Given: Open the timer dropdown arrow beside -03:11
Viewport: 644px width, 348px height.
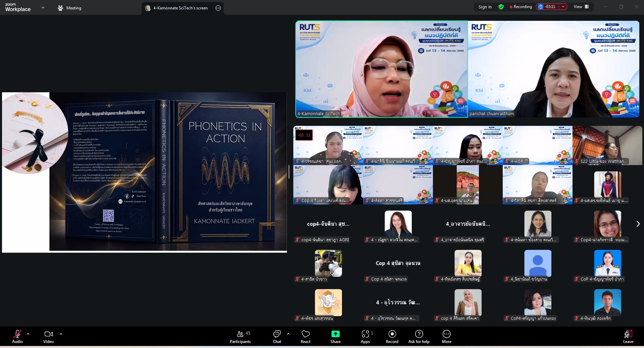Looking at the screenshot, I should (563, 7).
